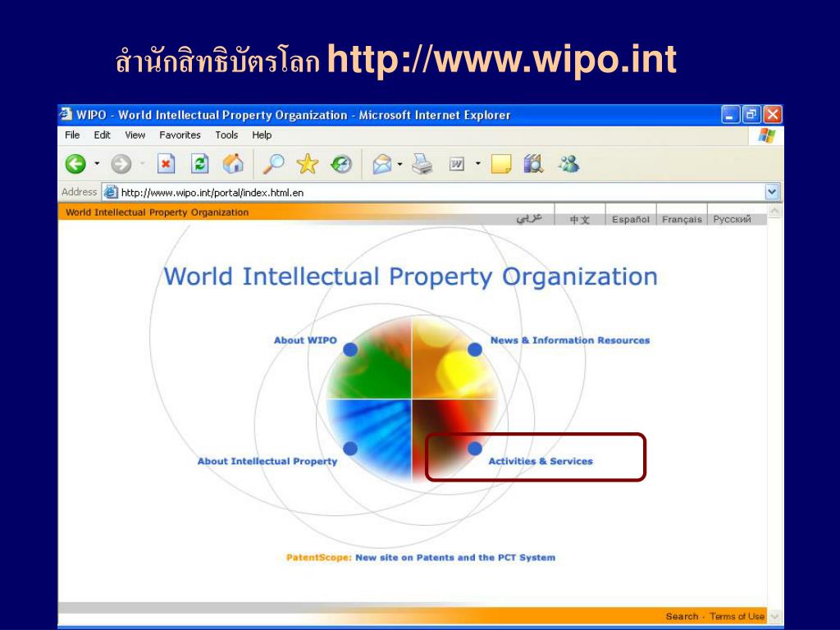Click the scrollbar down arrow
The height and width of the screenshot is (630, 840).
pyautogui.click(x=774, y=617)
